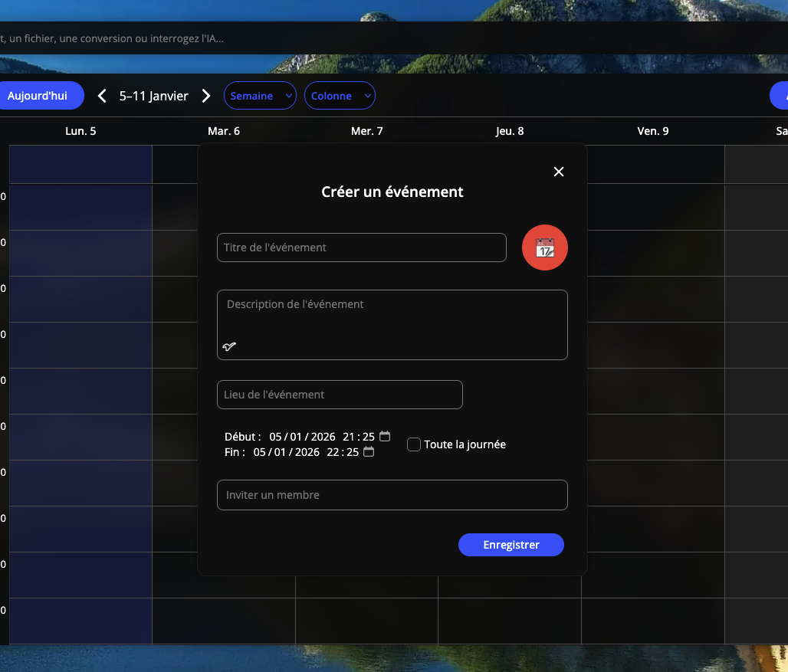Go to the previous week arrow
Viewport: 788px width, 672px height.
(102, 96)
